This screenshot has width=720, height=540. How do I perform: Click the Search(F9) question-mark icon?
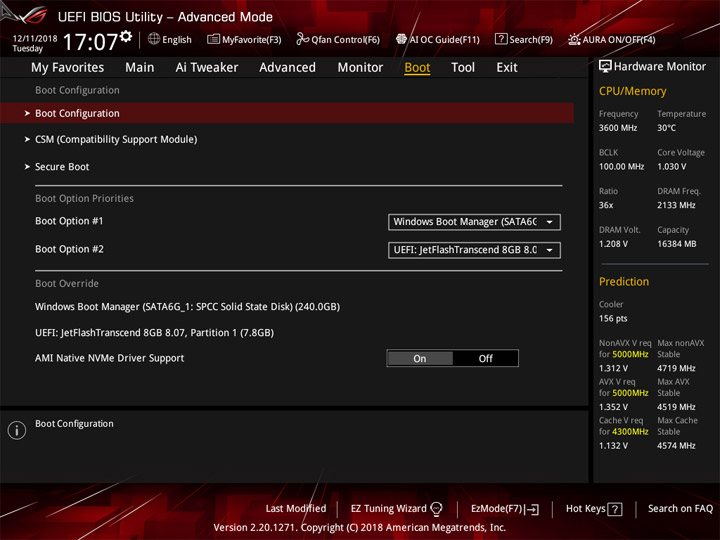501,39
